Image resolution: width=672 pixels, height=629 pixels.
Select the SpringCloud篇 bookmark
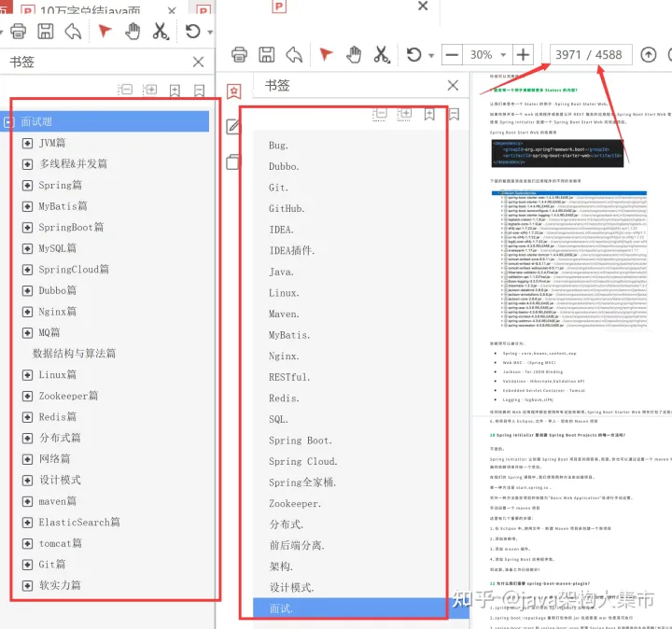tap(74, 269)
